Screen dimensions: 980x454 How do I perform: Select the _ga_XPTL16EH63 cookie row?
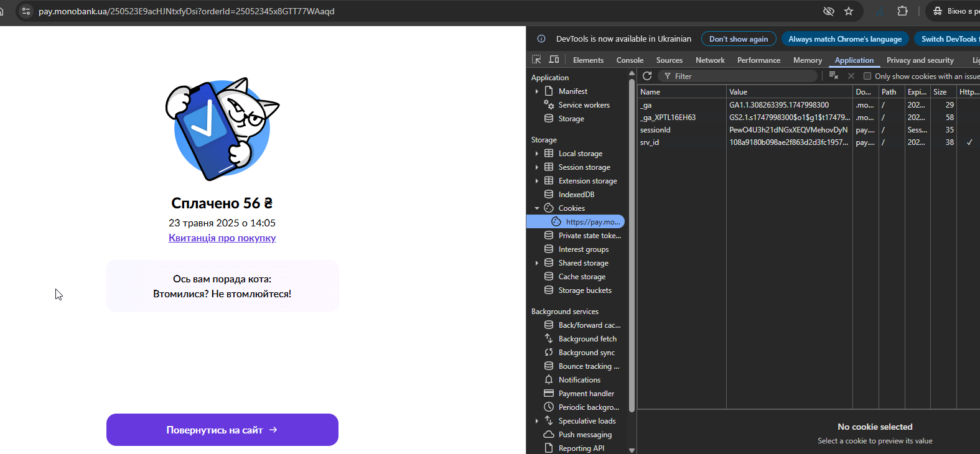coord(808,118)
